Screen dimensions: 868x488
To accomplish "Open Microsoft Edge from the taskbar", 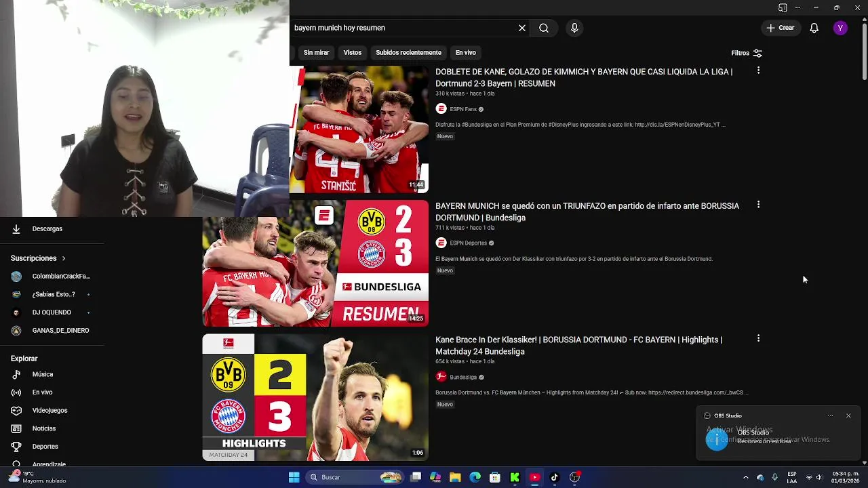I will pyautogui.click(x=475, y=477).
